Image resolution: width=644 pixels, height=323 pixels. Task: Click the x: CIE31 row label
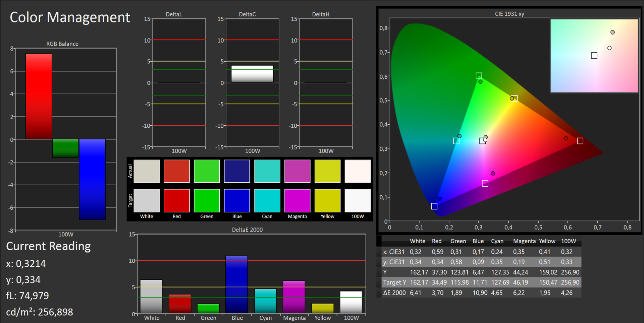pos(394,252)
